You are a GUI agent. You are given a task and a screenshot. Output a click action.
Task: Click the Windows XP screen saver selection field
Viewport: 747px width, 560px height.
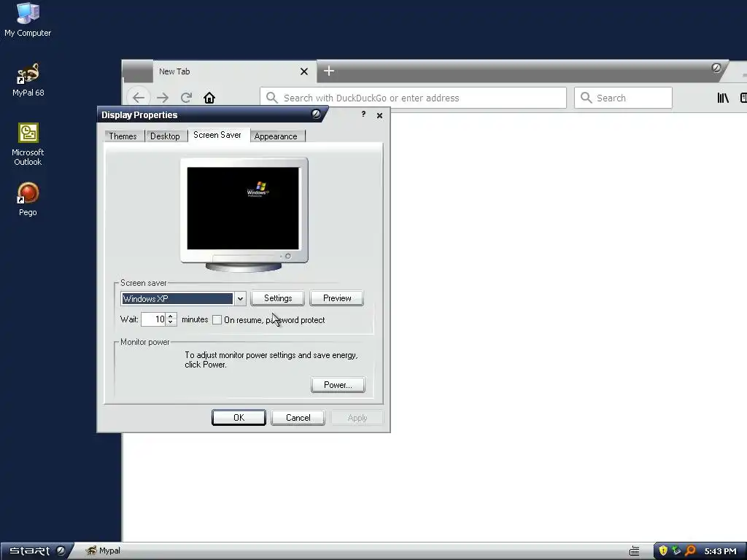pyautogui.click(x=177, y=298)
